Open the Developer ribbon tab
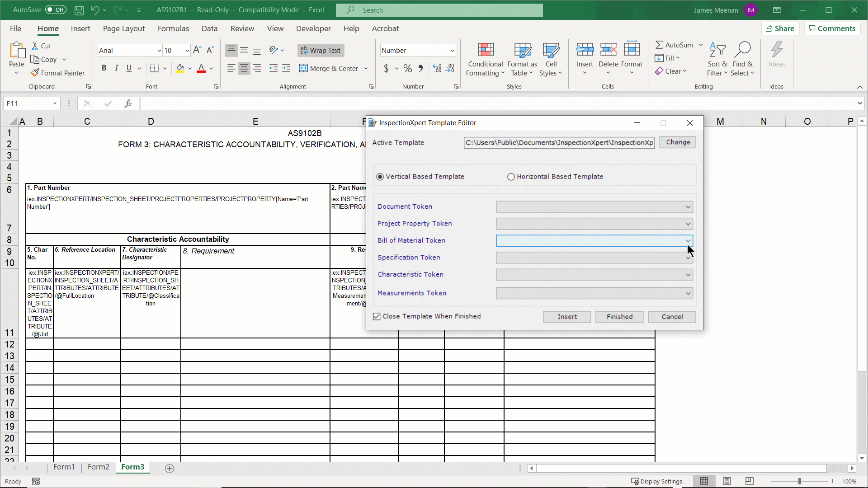The width and height of the screenshot is (868, 488). (x=313, y=28)
